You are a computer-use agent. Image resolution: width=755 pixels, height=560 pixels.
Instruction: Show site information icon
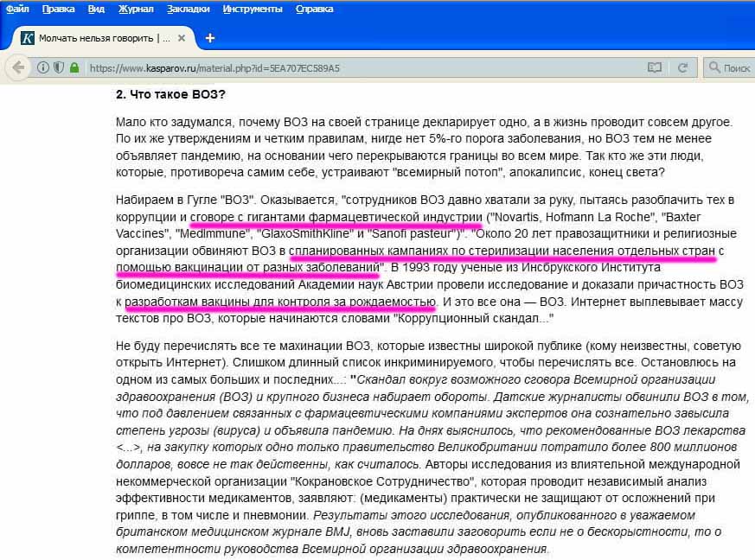point(43,67)
